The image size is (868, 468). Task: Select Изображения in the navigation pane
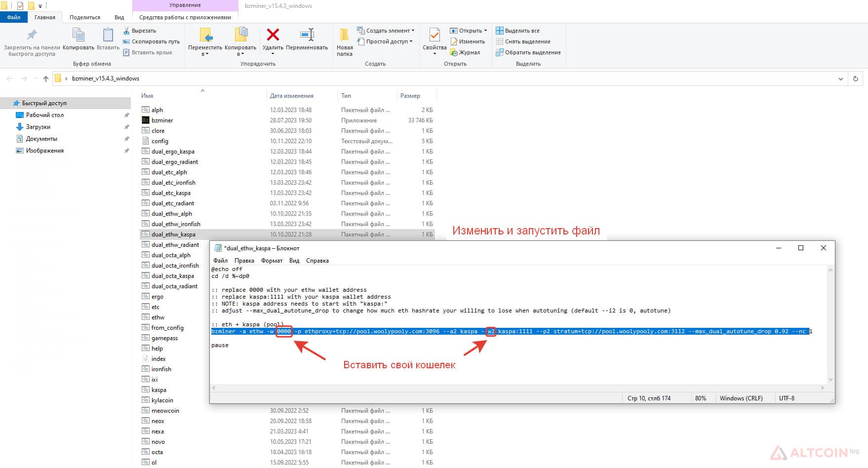pos(44,151)
